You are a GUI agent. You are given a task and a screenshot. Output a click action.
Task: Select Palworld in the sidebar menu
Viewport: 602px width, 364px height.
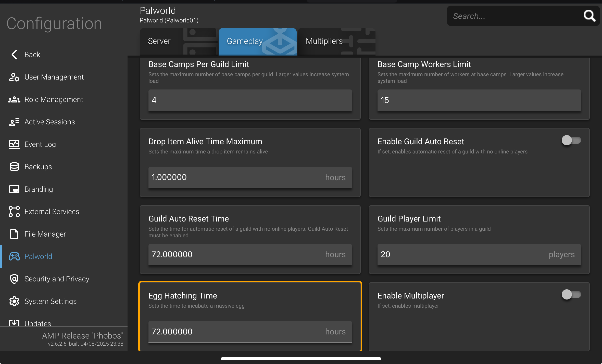(x=38, y=256)
